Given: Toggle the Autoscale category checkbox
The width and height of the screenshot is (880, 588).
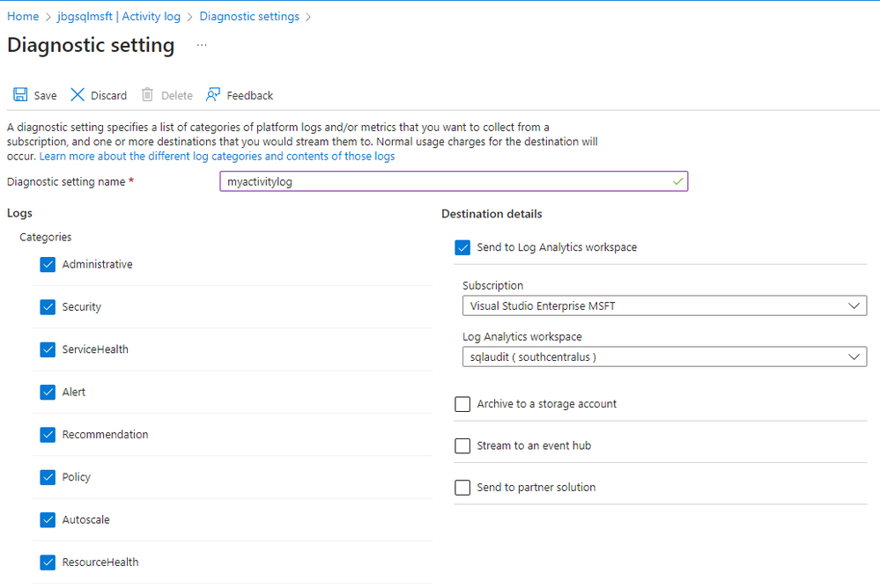Looking at the screenshot, I should (x=48, y=520).
